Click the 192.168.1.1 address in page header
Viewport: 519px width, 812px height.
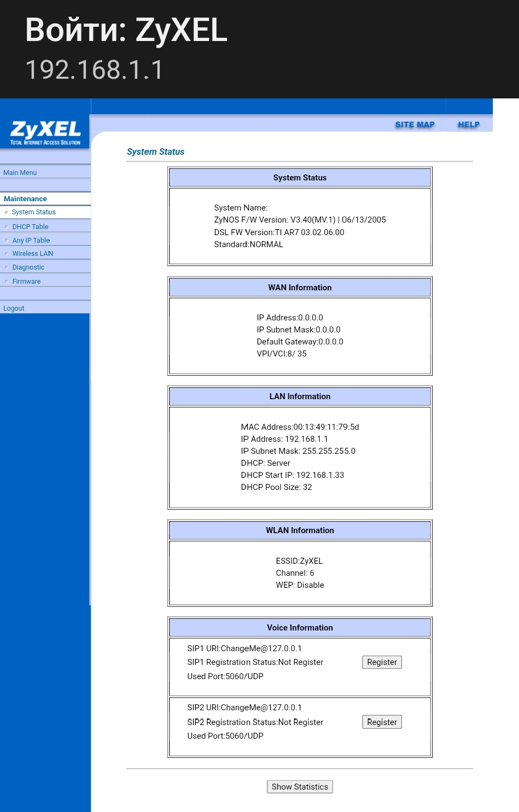click(95, 70)
